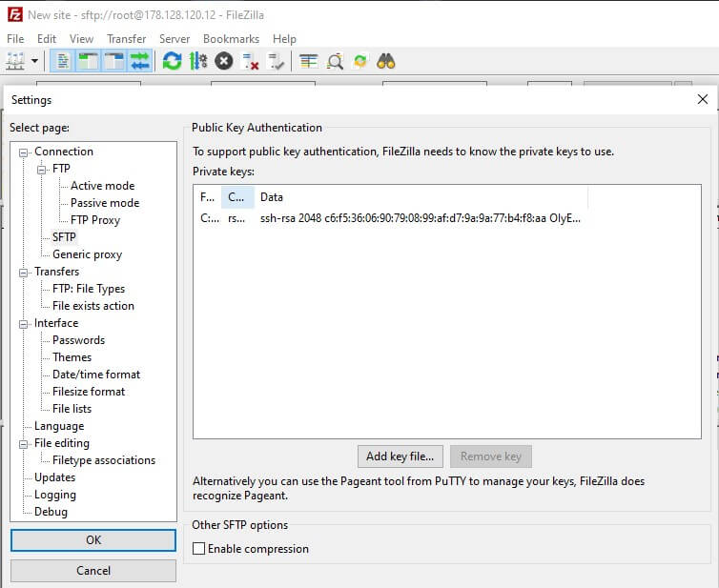Select the Interface page
719x588 pixels.
56,323
